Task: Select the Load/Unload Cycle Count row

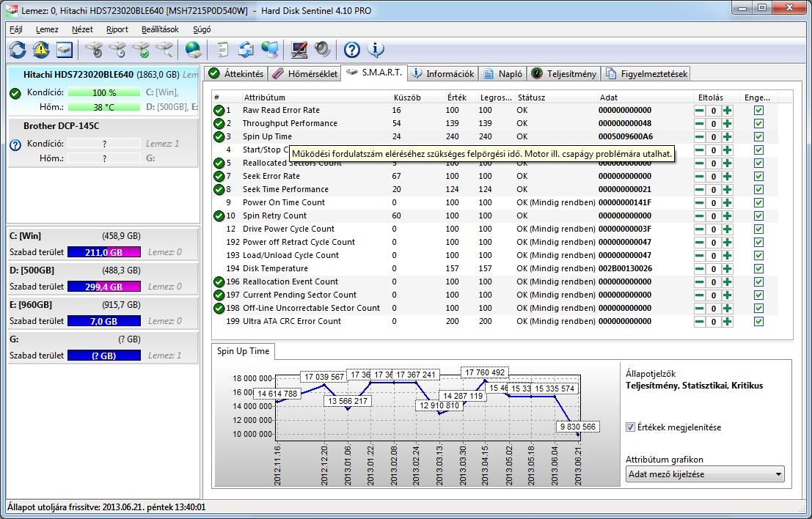Action: 494,255
